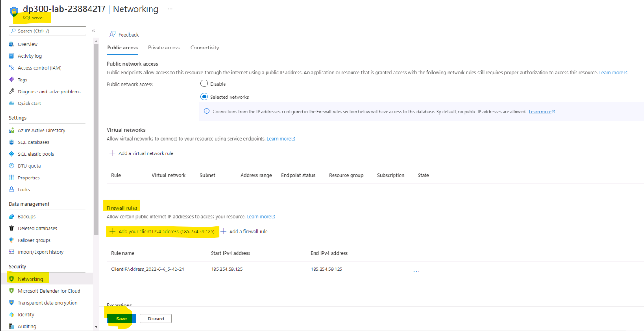Expand the Exceptions section

click(x=119, y=305)
